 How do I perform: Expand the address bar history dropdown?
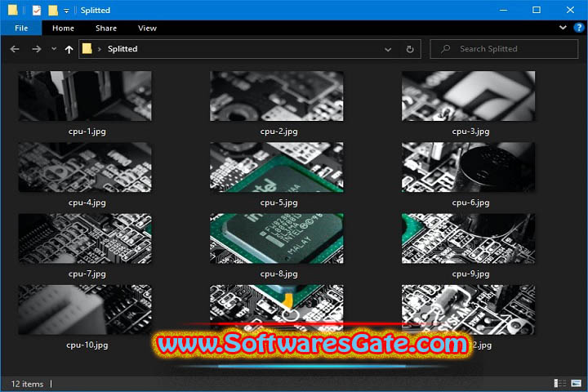(388, 49)
